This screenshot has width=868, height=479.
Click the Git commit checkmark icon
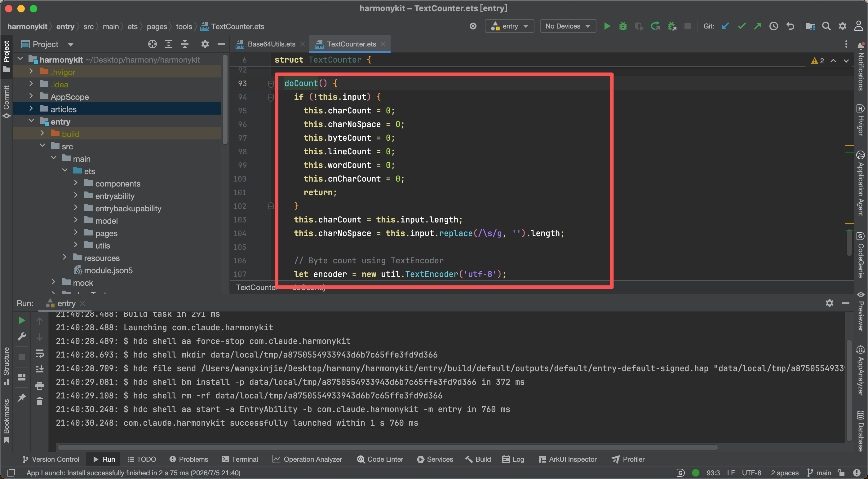pos(742,26)
